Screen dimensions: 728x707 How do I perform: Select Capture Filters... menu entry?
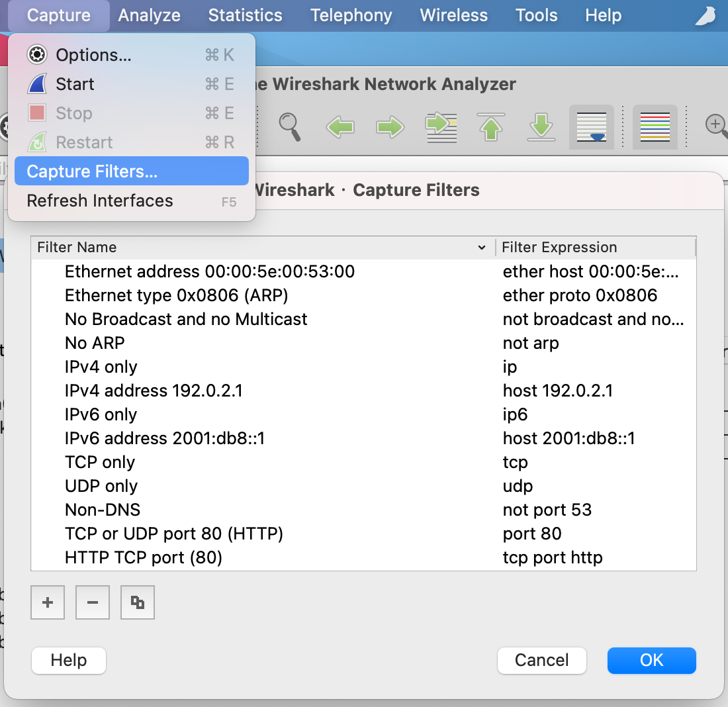tap(132, 171)
